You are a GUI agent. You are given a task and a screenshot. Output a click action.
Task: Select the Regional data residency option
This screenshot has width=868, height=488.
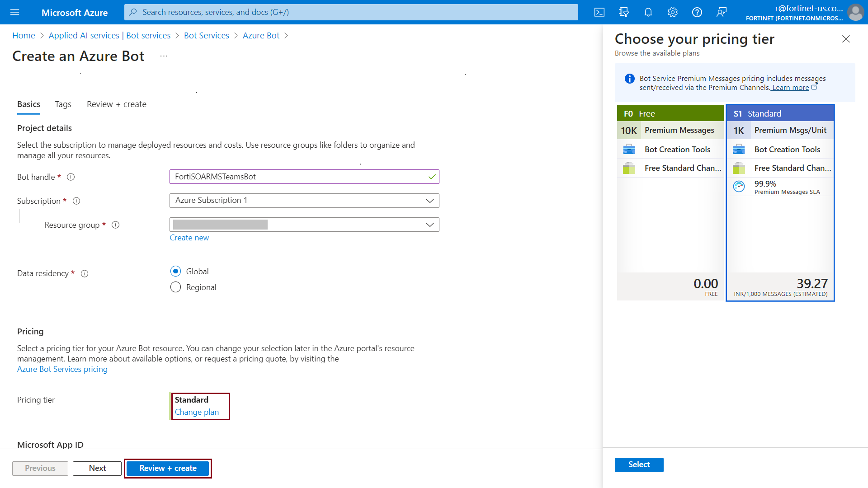click(175, 287)
